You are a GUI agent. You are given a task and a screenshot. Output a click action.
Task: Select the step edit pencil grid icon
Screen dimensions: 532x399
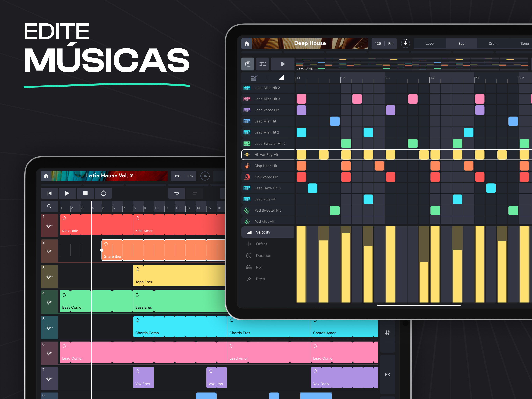[x=254, y=78]
